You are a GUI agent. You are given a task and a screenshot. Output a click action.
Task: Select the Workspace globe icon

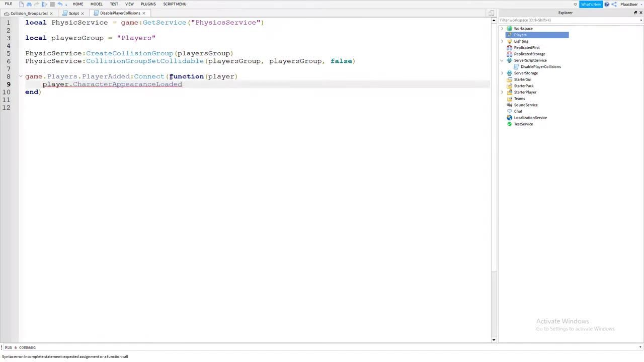point(510,29)
